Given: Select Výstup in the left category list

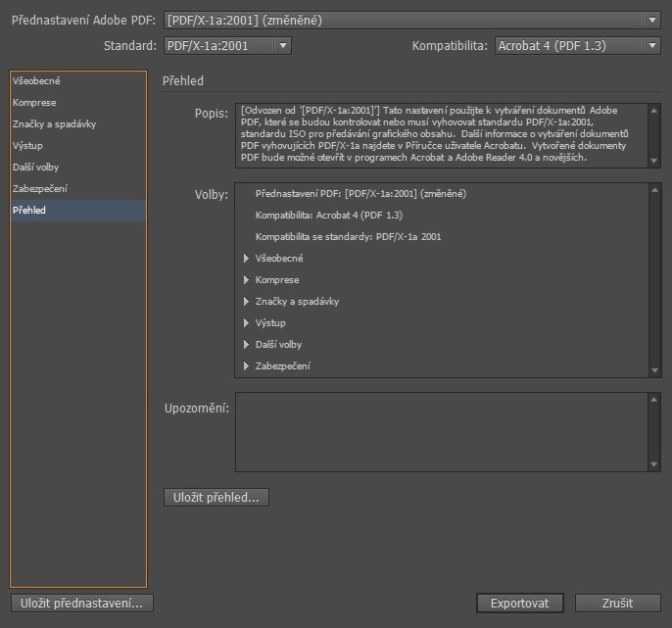Looking at the screenshot, I should [x=78, y=145].
